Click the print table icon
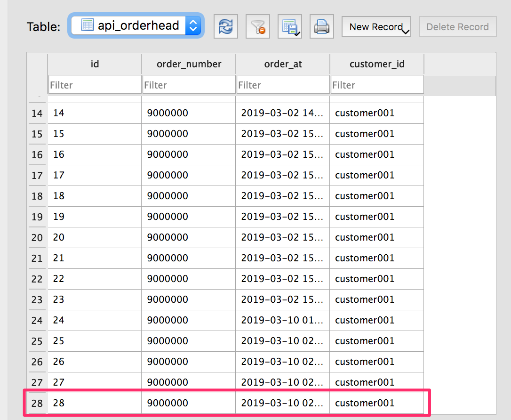Image resolution: width=511 pixels, height=420 pixels. (322, 26)
